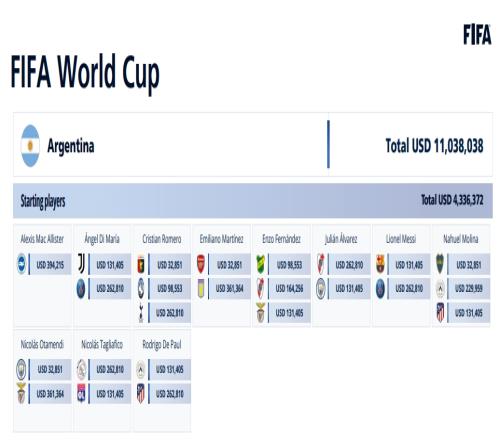Click the FIFA World Cup heading

[85, 73]
